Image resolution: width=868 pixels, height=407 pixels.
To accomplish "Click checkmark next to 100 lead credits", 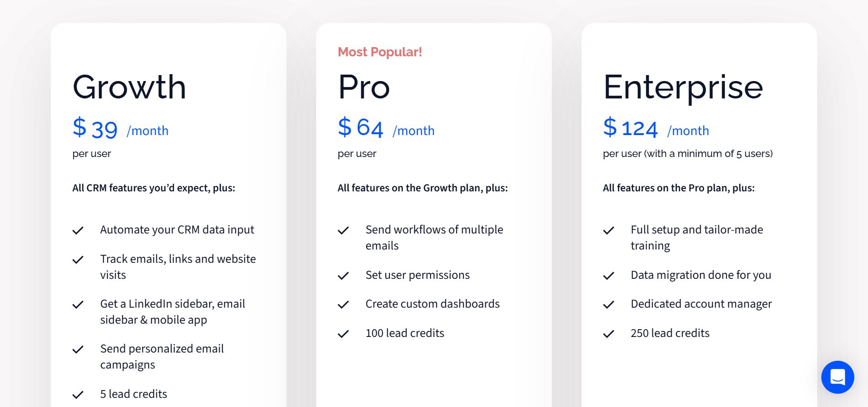I will point(343,334).
